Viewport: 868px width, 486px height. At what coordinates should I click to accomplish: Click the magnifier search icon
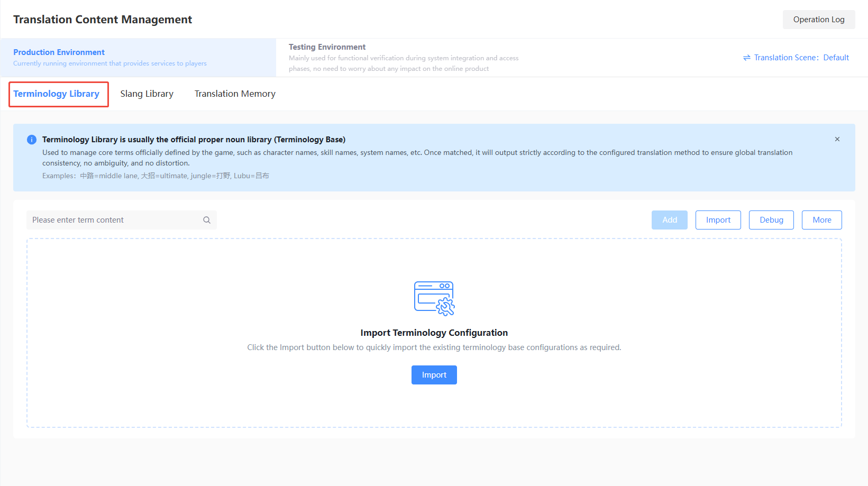tap(207, 220)
